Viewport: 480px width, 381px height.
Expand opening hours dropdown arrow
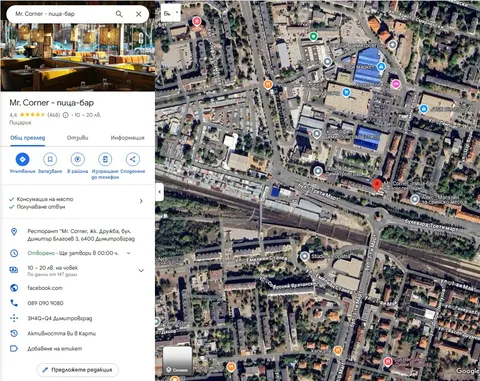coord(128,253)
